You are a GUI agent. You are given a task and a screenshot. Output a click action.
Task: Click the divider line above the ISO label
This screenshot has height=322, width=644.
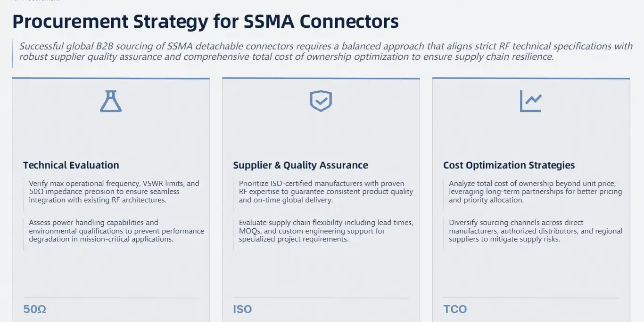[x=321, y=298]
